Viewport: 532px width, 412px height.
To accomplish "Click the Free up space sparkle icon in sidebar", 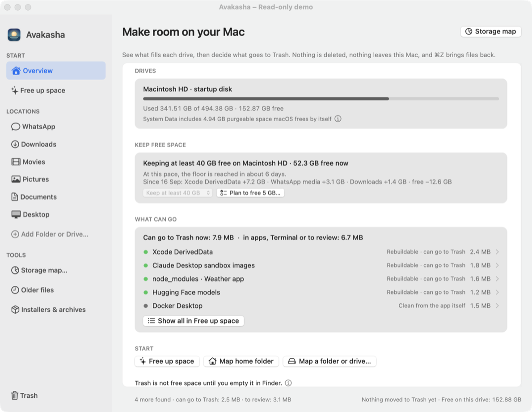I will click(x=14, y=90).
